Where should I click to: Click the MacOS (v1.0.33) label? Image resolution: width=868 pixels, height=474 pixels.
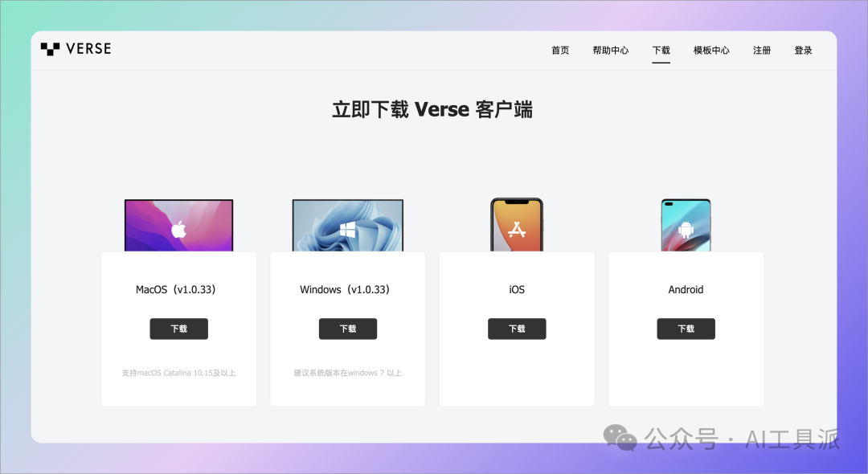point(176,289)
